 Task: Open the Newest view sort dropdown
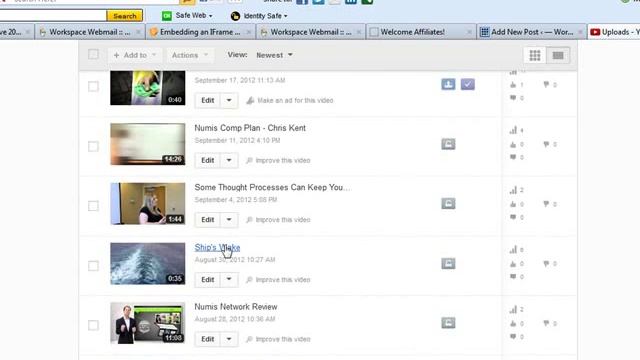point(274,55)
